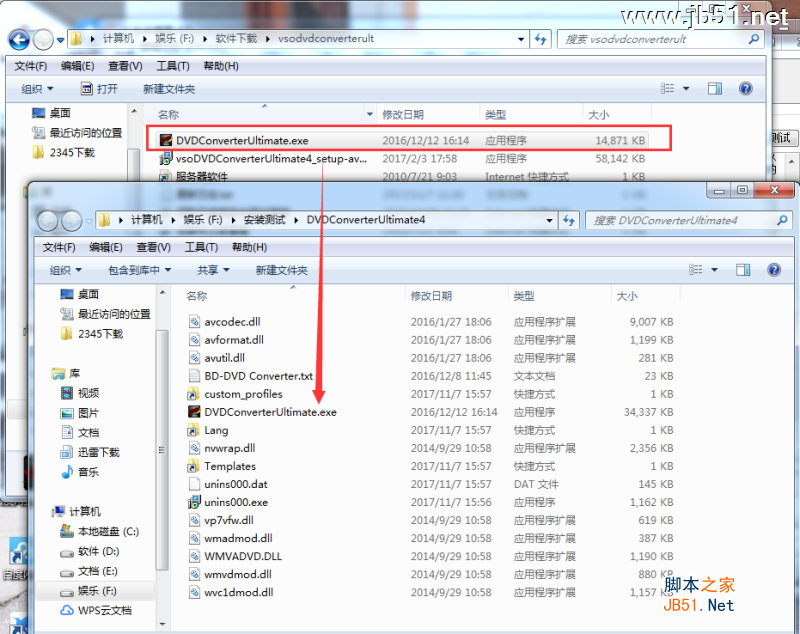Screen dimensions: 800x634
Task: Click refresh icon in back window address bar
Action: tap(540, 39)
